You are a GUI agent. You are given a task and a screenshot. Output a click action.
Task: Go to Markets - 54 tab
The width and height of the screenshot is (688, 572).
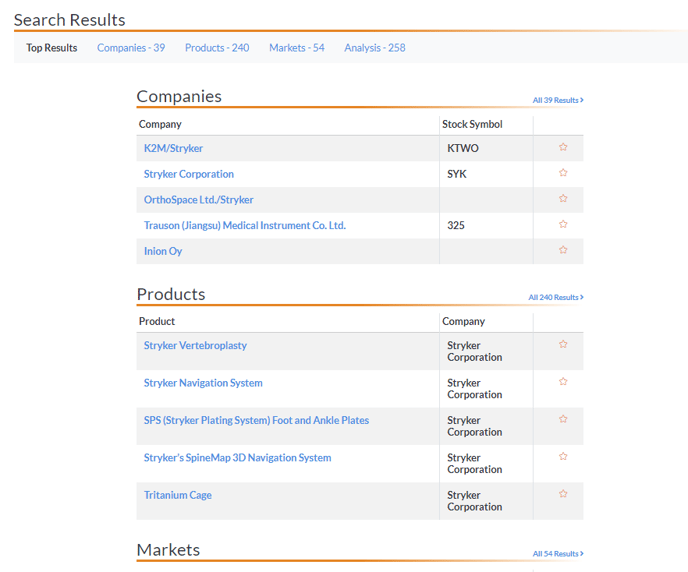pyautogui.click(x=297, y=48)
